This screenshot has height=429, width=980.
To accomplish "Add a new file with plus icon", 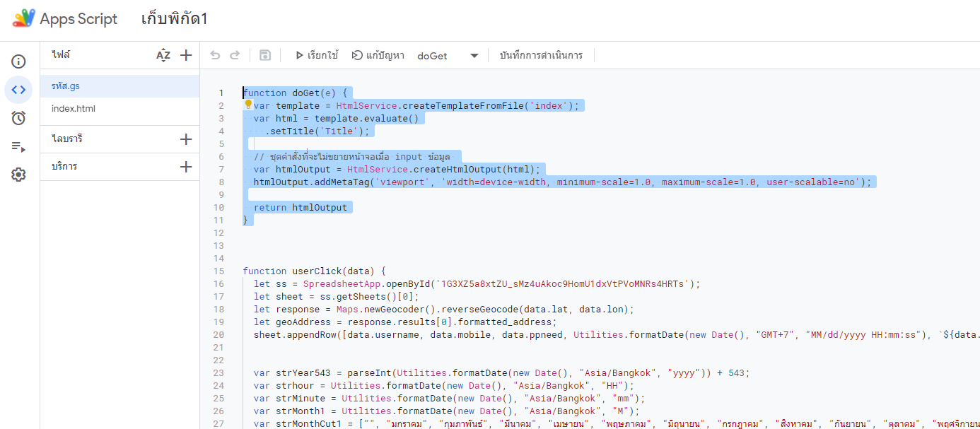I will click(186, 55).
